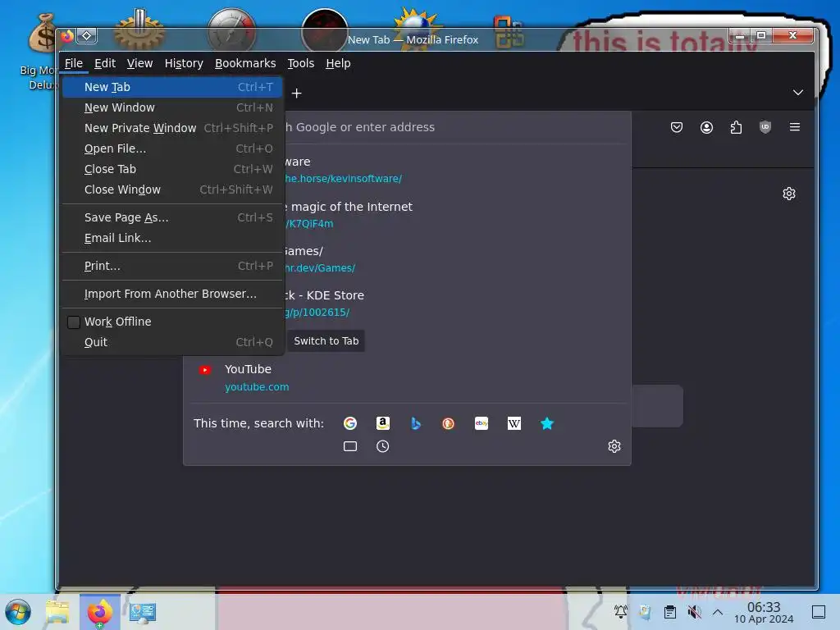The height and width of the screenshot is (630, 840).
Task: Open the magic of the Internet suggestion
Action: (x=348, y=207)
